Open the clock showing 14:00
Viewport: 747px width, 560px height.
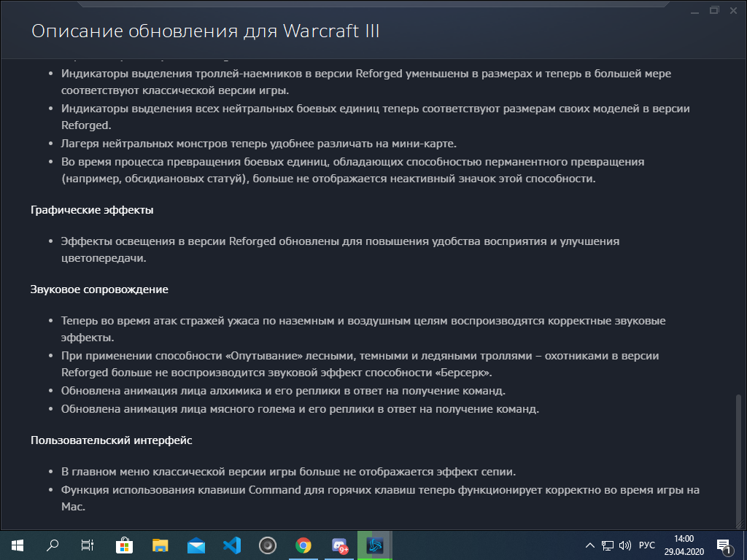coord(684,545)
